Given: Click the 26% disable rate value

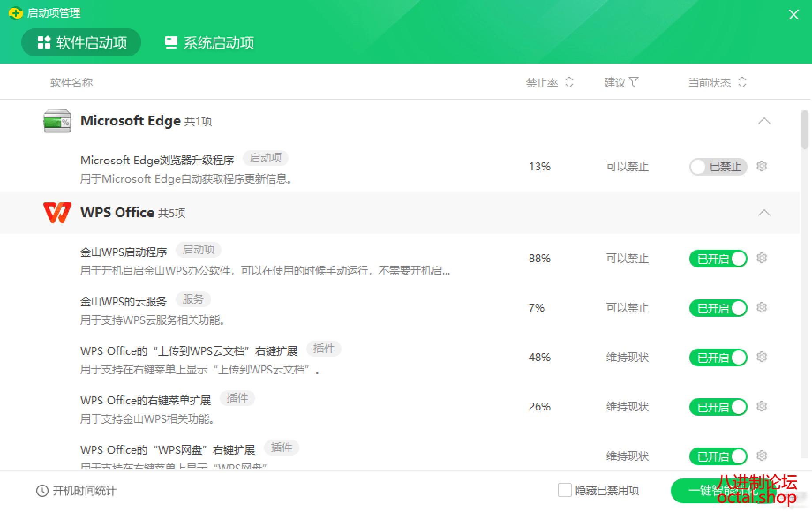Looking at the screenshot, I should pos(539,407).
